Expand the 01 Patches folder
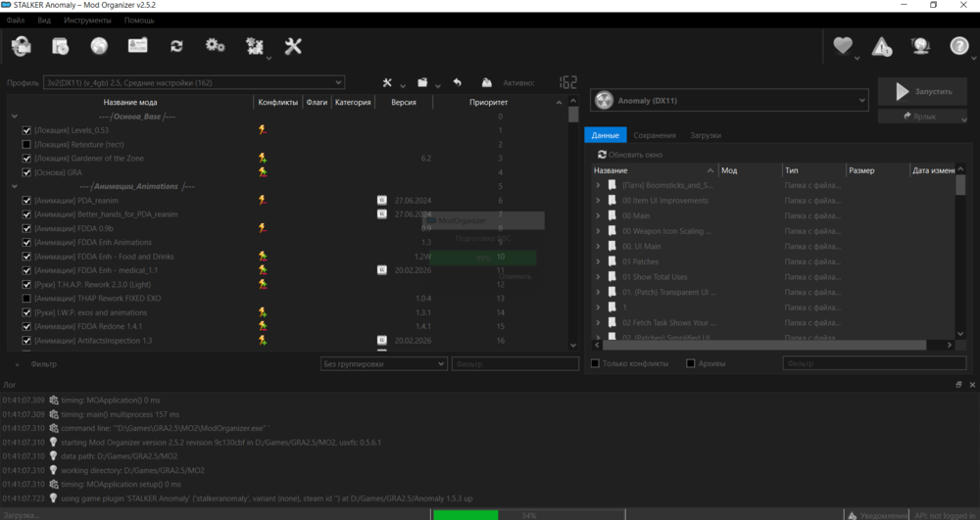 (598, 261)
